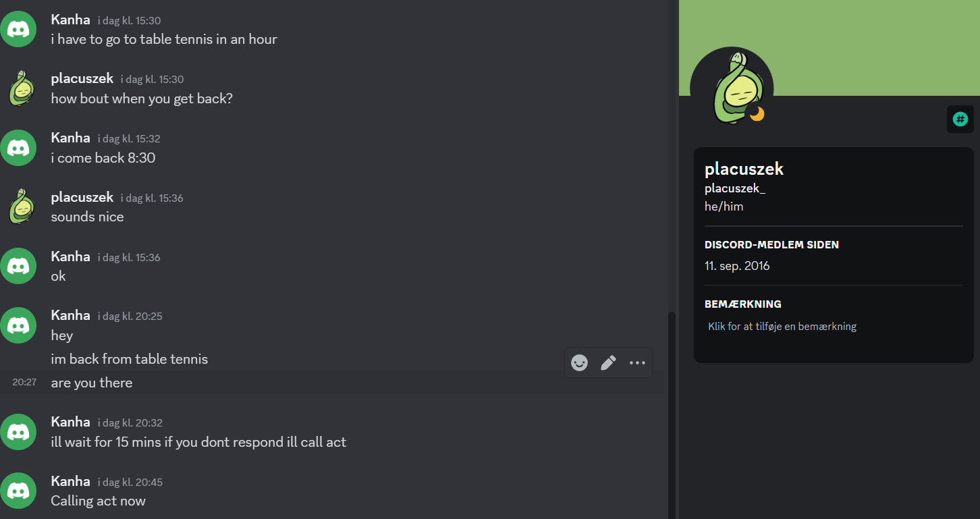This screenshot has height=519, width=980.
Task: Click the note field "Klik for at tilføje en bemærkning"
Action: point(782,327)
